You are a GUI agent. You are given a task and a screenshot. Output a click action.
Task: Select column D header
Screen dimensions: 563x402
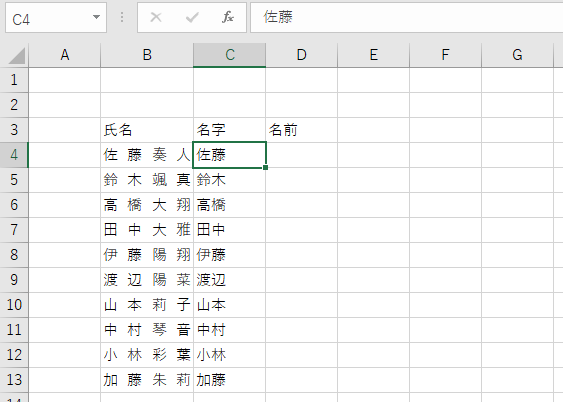[x=302, y=55]
